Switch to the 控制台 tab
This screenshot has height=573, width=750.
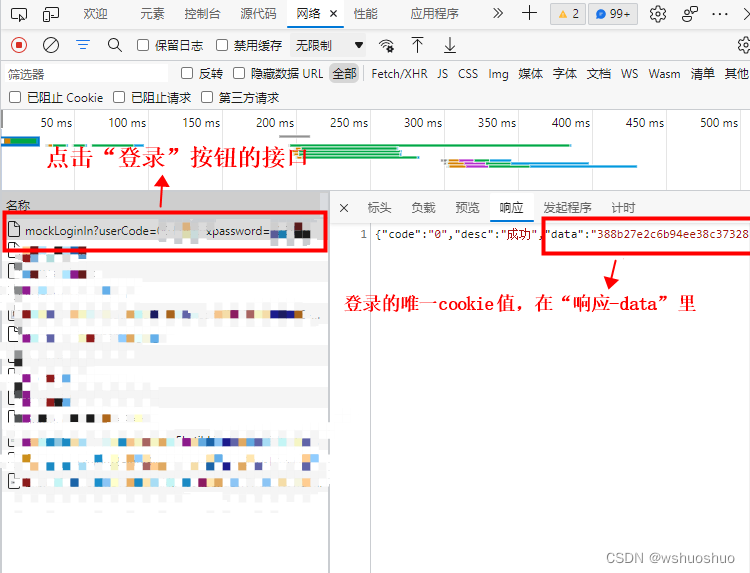coord(202,14)
